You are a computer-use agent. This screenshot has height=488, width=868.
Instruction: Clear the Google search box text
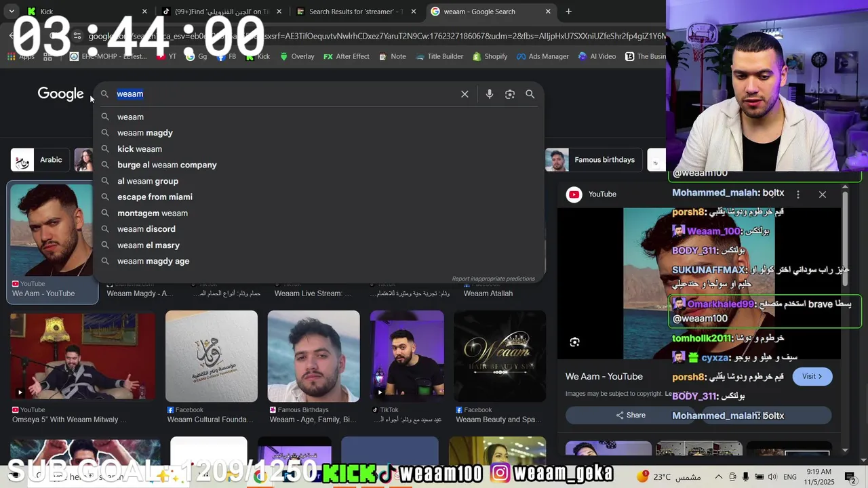point(465,94)
